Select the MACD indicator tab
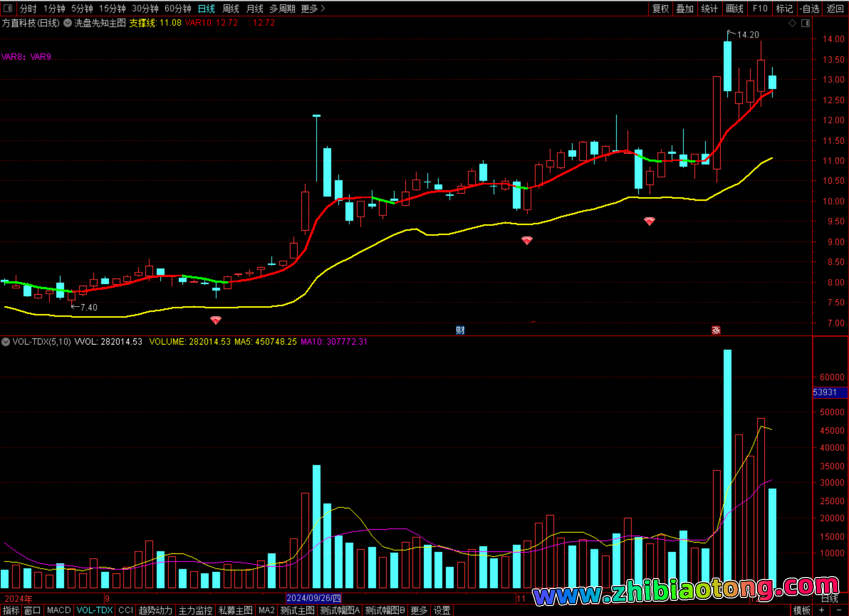 click(59, 610)
